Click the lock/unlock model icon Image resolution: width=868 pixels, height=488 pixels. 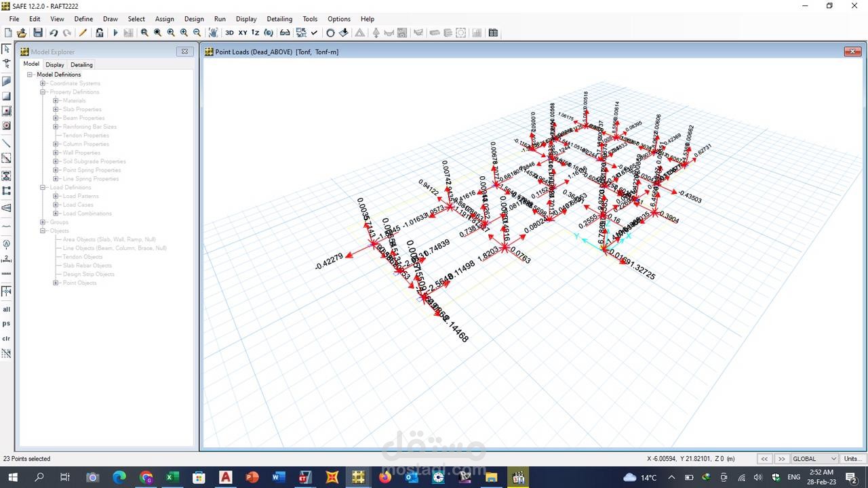click(100, 33)
